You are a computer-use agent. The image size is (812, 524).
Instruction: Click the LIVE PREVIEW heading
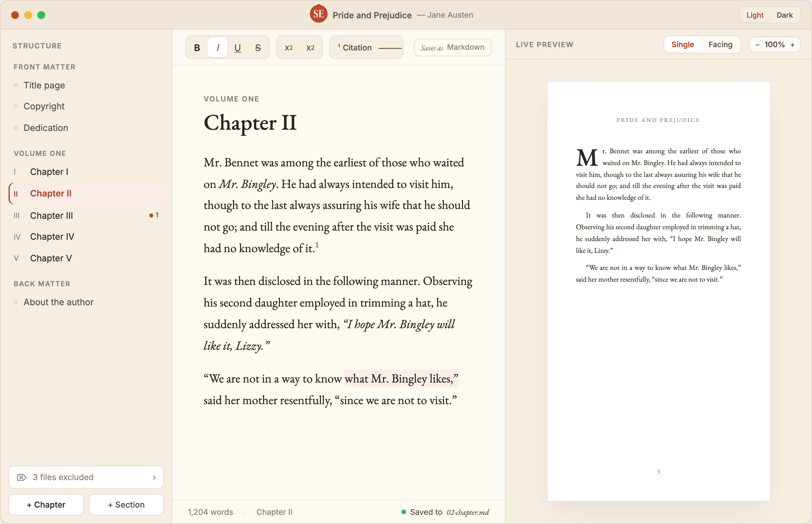(x=544, y=45)
